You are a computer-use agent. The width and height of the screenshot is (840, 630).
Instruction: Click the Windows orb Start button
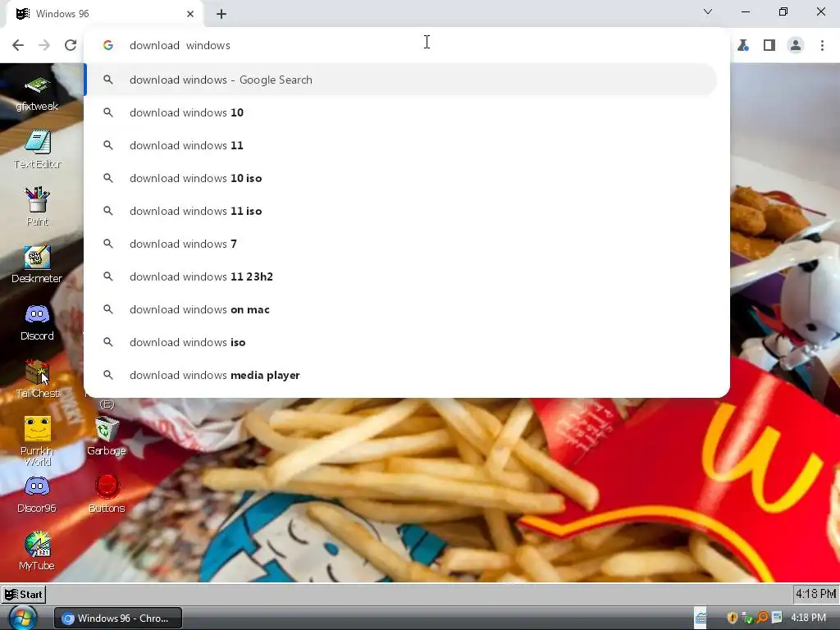[22, 618]
